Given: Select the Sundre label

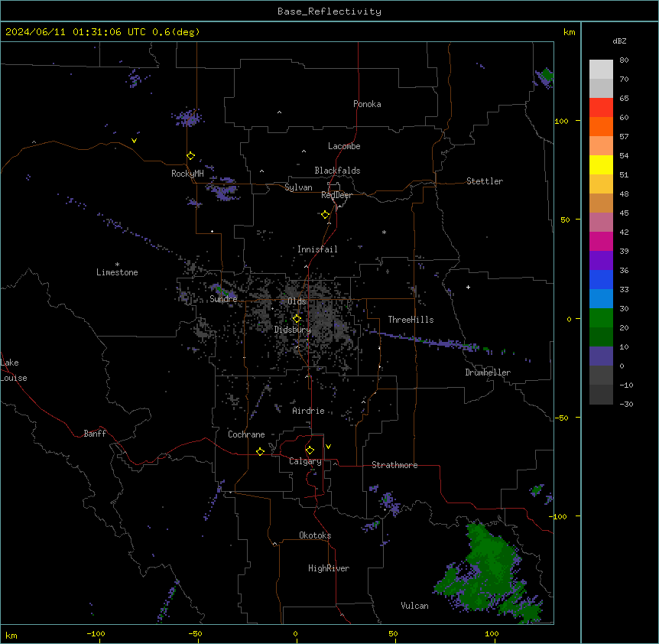Looking at the screenshot, I should pos(223,299).
